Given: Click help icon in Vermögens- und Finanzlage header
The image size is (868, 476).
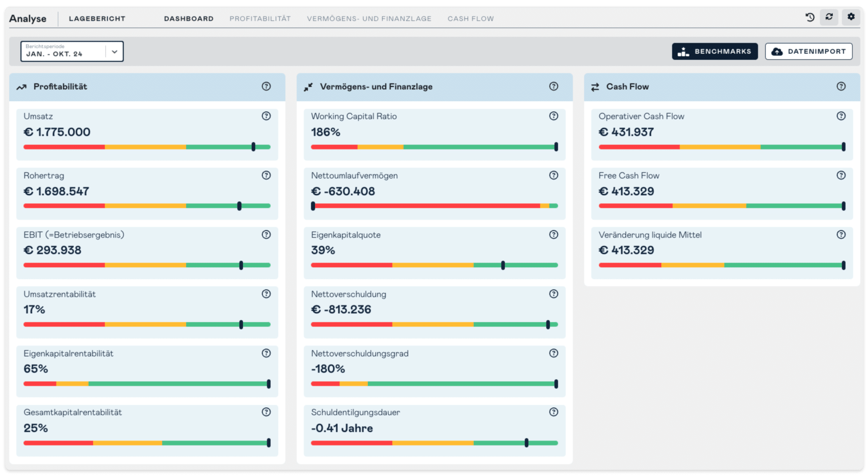Looking at the screenshot, I should [x=554, y=86].
